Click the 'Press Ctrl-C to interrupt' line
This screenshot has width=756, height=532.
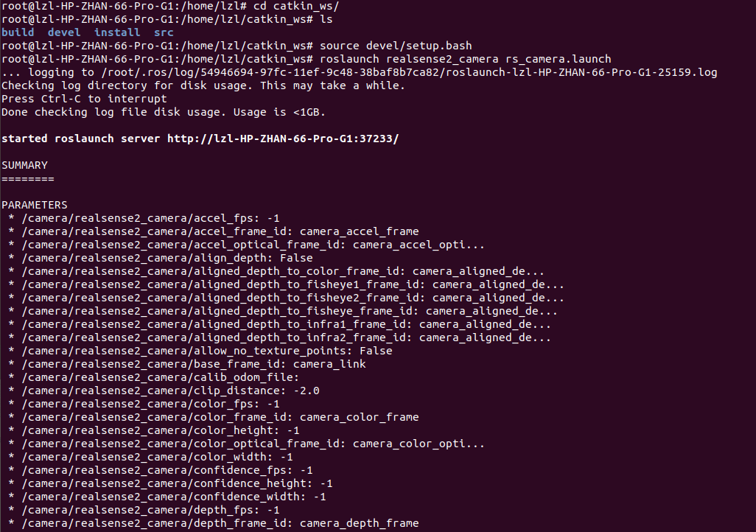84,99
